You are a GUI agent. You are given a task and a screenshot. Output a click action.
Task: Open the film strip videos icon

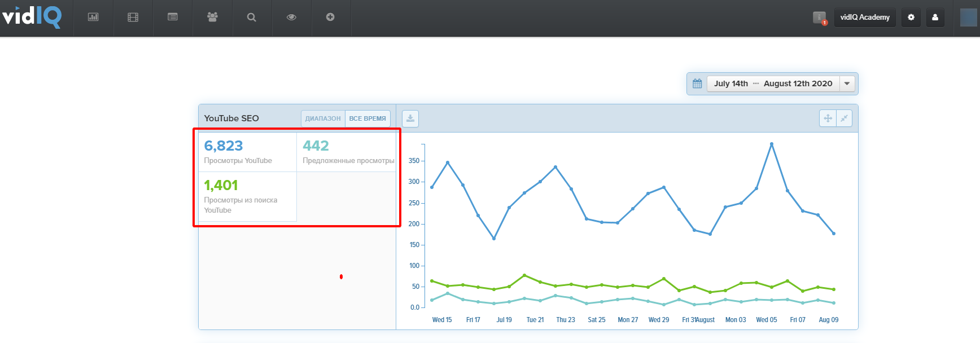tap(133, 17)
